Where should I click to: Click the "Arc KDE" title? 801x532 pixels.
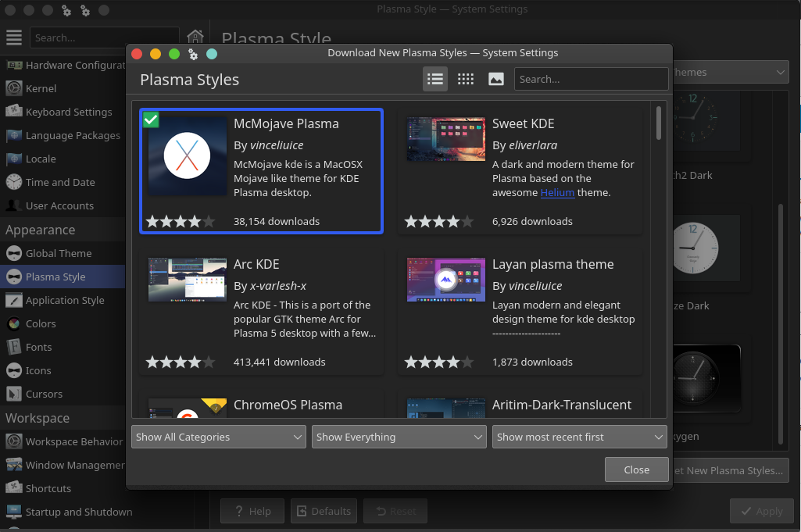click(x=256, y=264)
